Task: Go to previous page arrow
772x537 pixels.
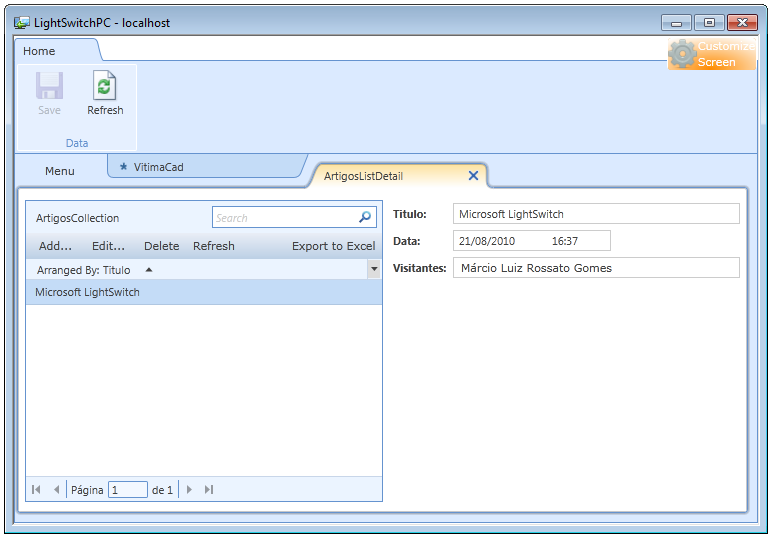Action: point(57,490)
